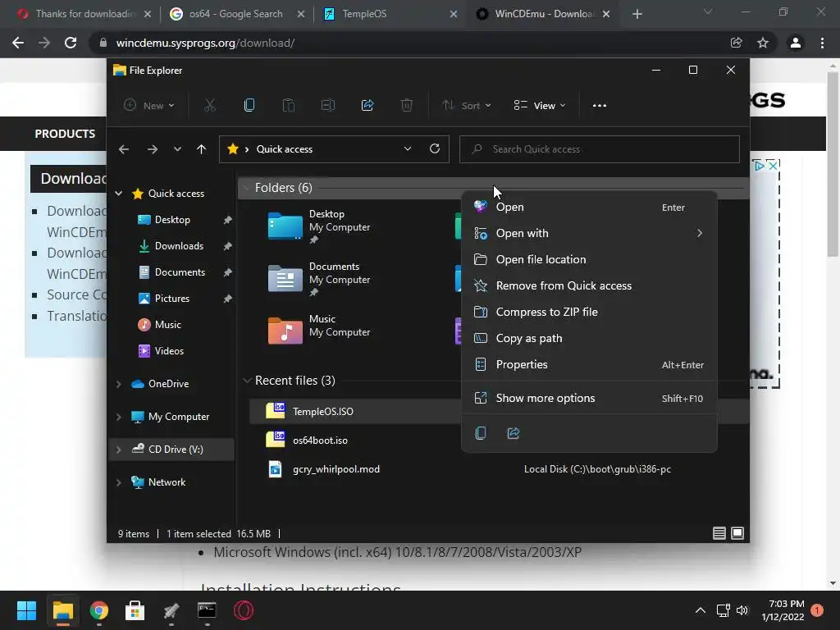Open the Documents folder tile
This screenshot has height=630, width=840.
(319, 279)
